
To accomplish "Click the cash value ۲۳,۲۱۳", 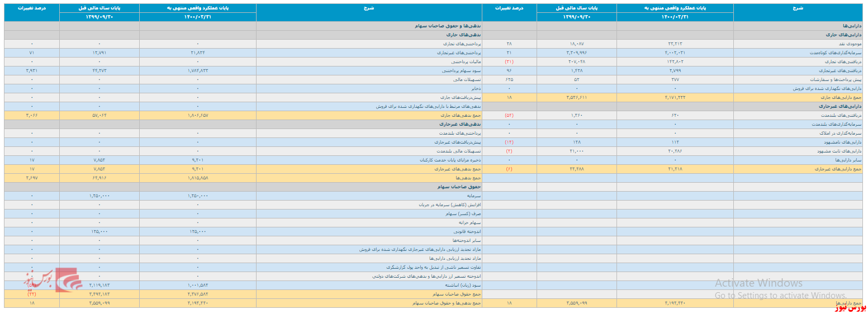I will click(x=675, y=43).
